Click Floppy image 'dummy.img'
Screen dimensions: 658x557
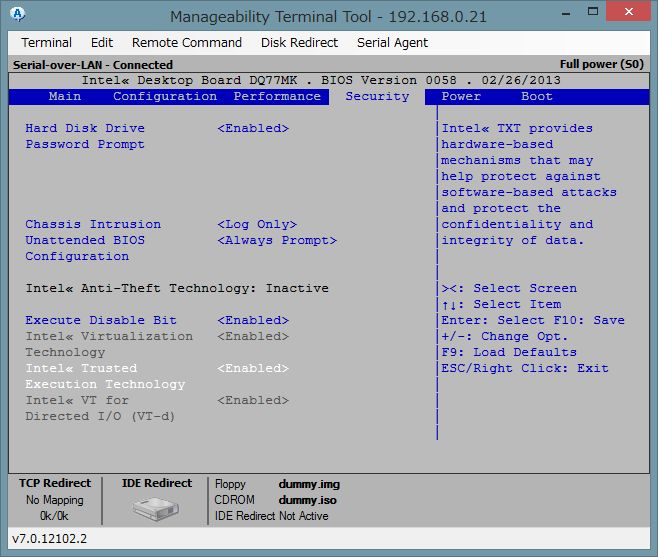pos(309,484)
